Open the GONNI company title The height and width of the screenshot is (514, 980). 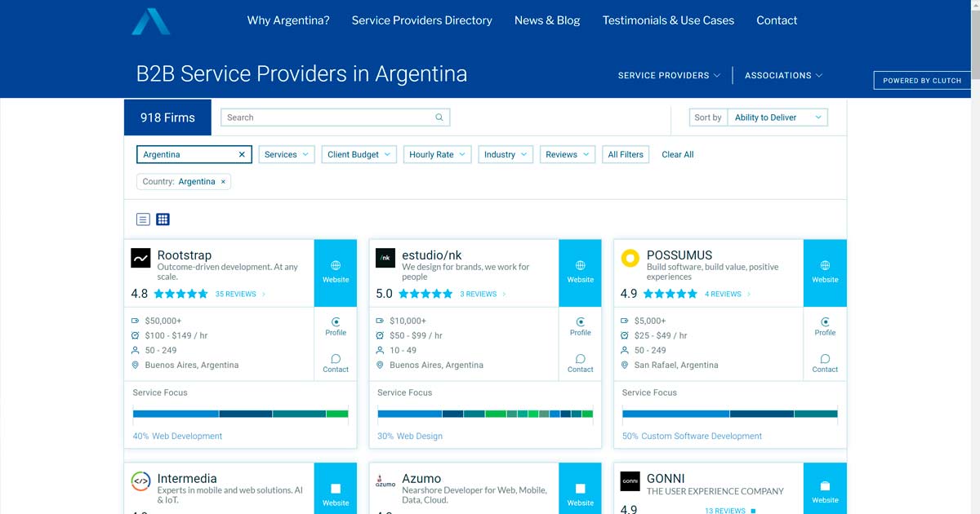666,478
